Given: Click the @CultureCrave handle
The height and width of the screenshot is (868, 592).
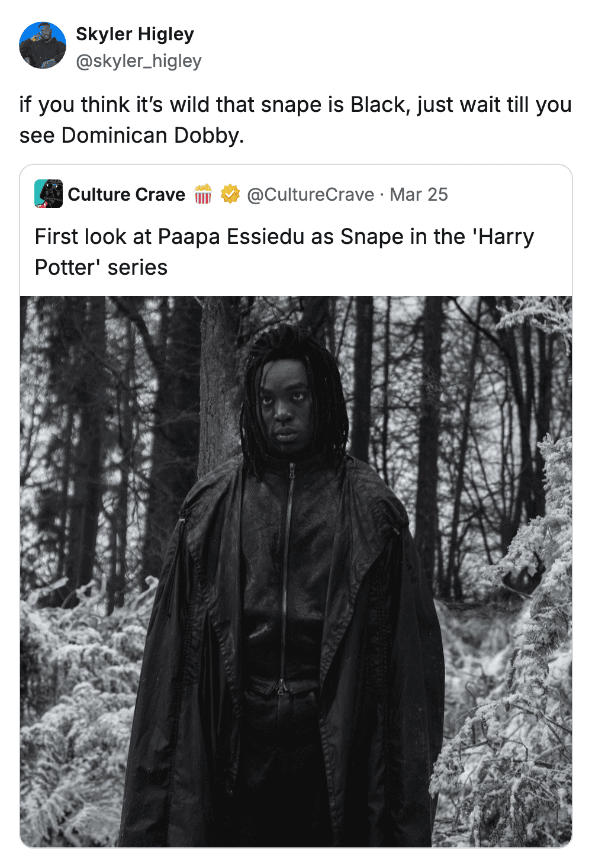Looking at the screenshot, I should [310, 194].
